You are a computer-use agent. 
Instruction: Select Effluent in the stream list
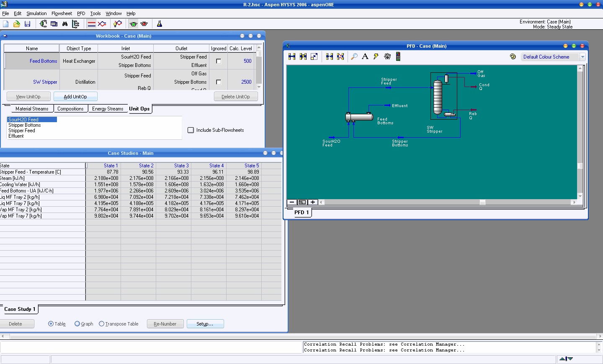click(16, 136)
